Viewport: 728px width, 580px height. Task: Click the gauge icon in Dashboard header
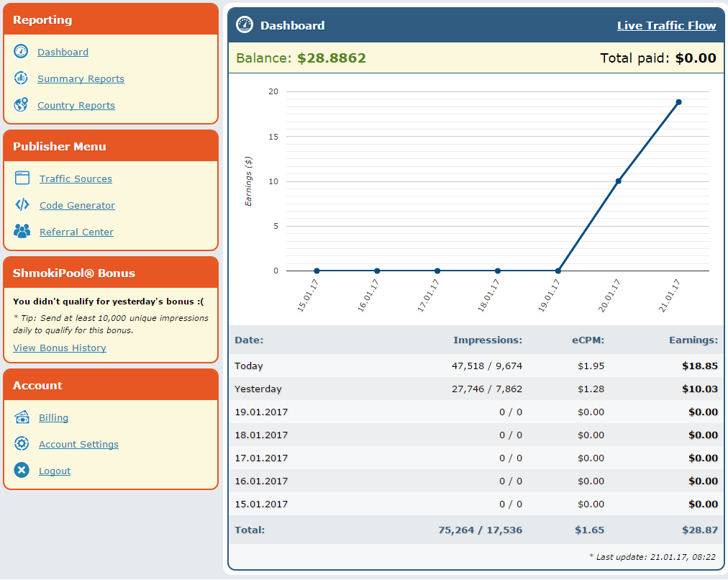pos(245,24)
